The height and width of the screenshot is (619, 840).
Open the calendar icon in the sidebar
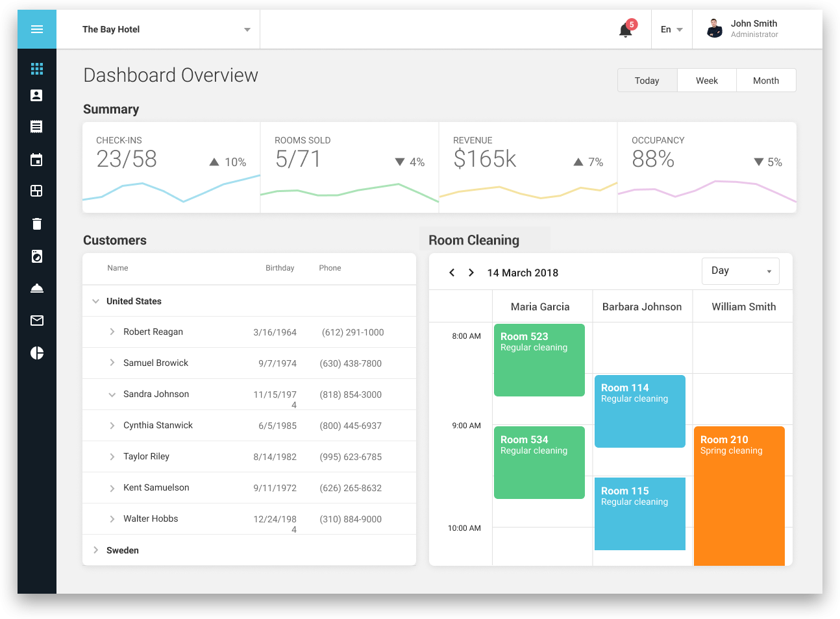point(36,160)
